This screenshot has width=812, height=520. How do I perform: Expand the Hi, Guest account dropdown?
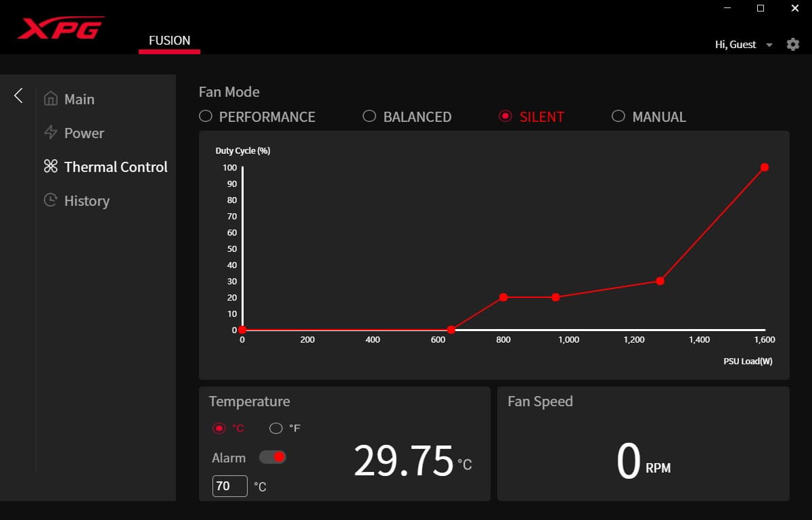[x=769, y=45]
